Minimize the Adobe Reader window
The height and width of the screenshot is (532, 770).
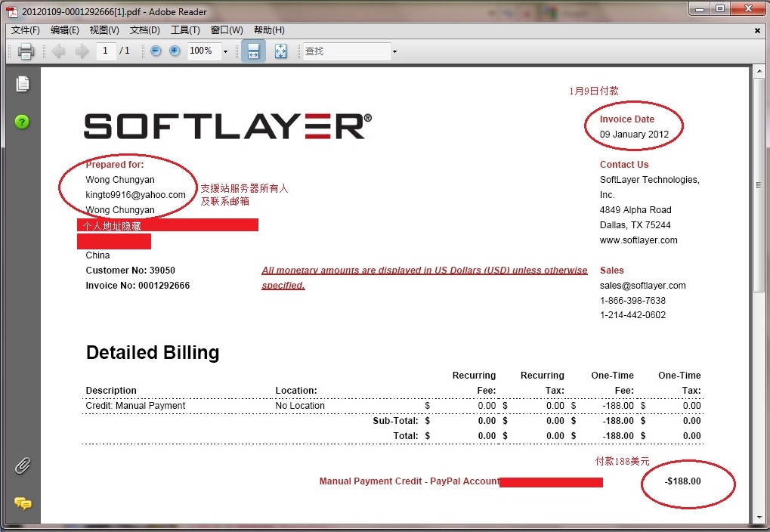[x=700, y=9]
